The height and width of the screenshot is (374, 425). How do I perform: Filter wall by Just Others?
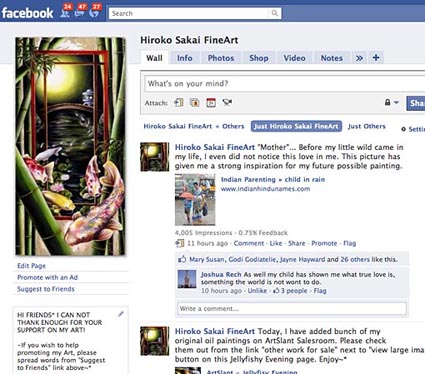click(367, 126)
